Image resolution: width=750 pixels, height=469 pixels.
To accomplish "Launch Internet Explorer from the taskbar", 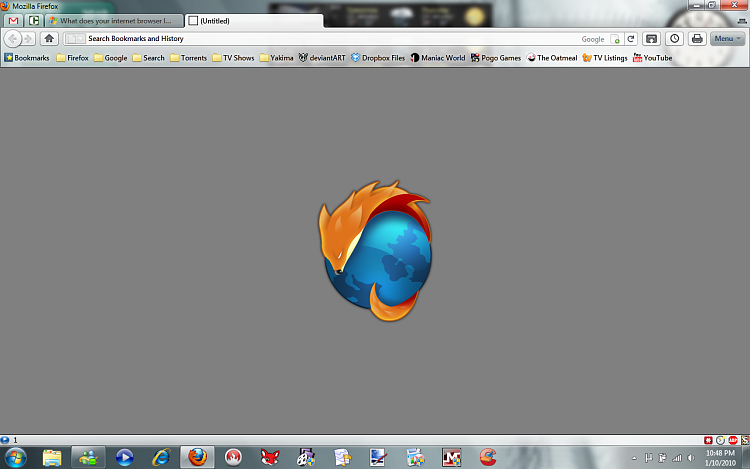I will (x=161, y=458).
